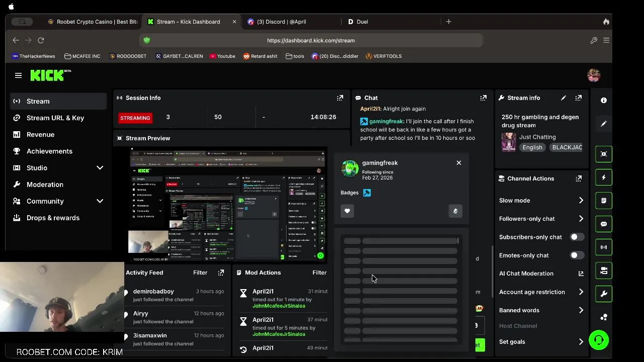
Task: Open Moderation in the sidebar
Action: click(x=58, y=185)
